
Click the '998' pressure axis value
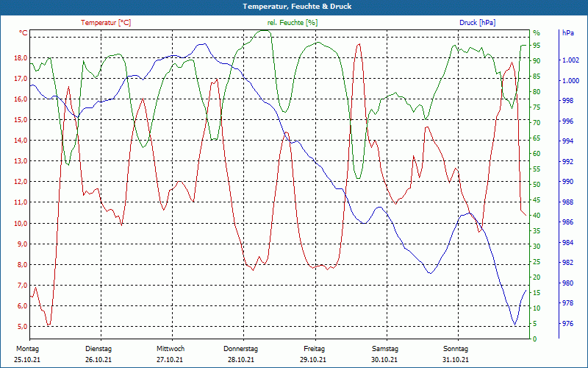point(567,101)
